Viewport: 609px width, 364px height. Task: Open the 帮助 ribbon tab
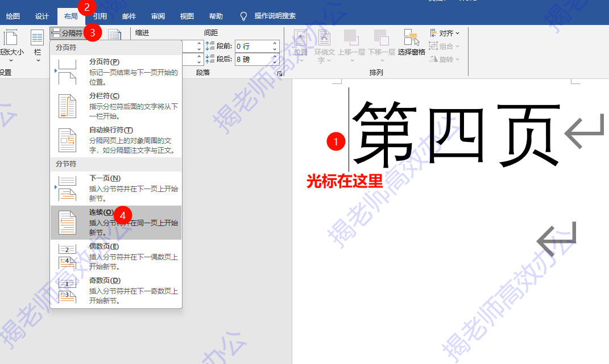(x=216, y=16)
